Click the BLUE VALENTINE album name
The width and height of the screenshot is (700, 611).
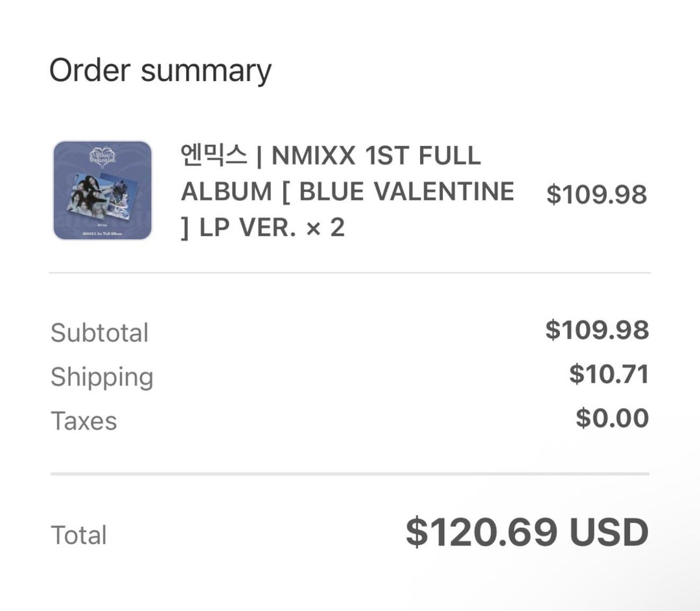407,191
